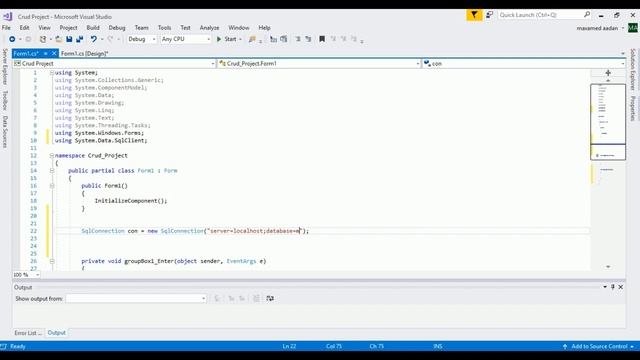Save the current file with Save icon
This screenshot has width=640, height=360.
click(69, 39)
